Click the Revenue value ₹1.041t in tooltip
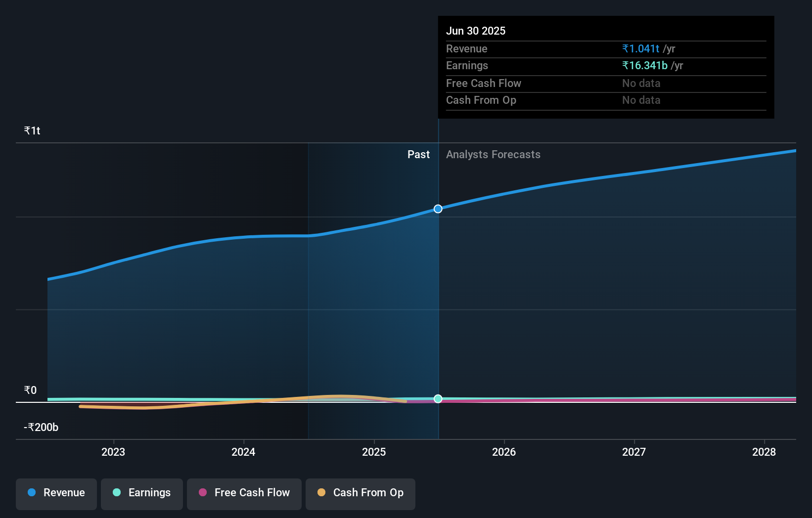 click(641, 48)
